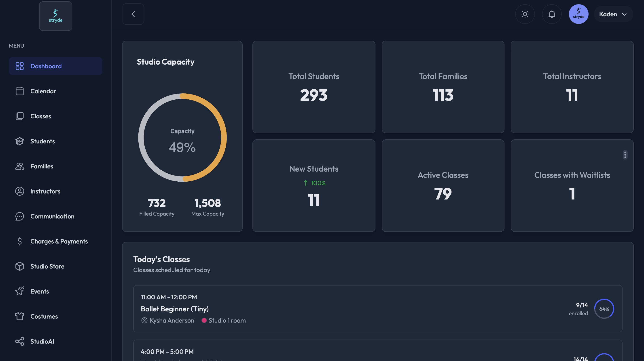Viewport: 644px width, 361px height.
Task: Open Classes with Waitlists three-dot menu
Action: point(625,155)
